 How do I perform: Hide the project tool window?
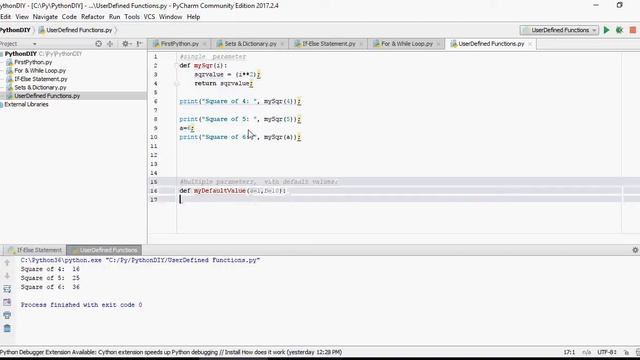[x=139, y=44]
